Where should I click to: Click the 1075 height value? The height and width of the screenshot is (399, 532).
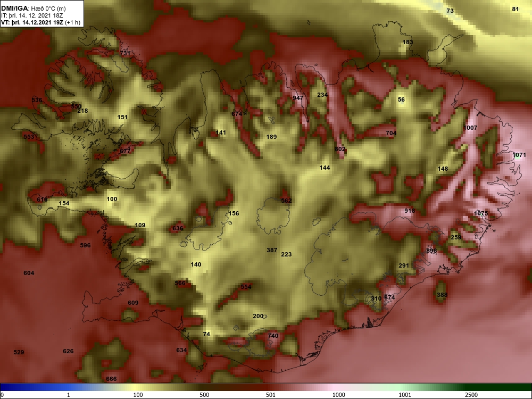pyautogui.click(x=481, y=213)
